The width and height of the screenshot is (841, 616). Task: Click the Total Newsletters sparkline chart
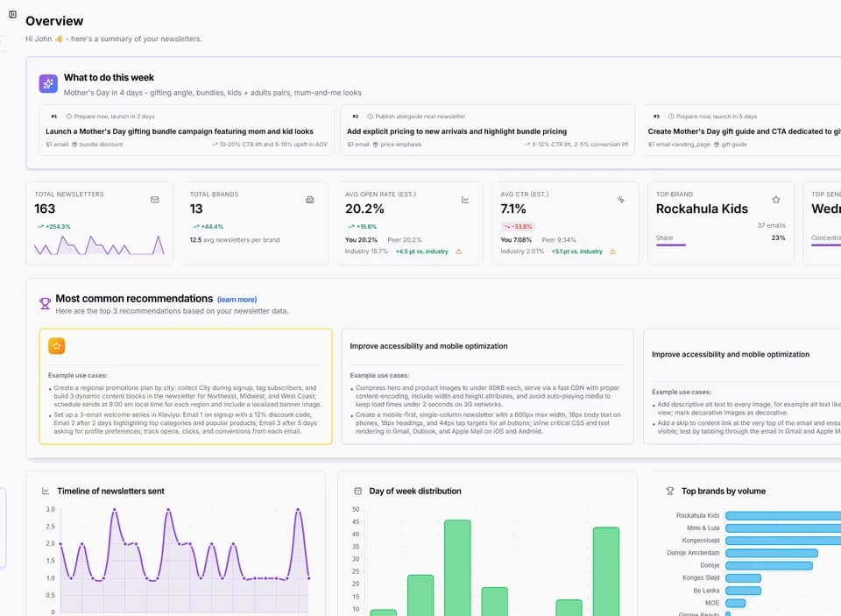coord(99,244)
